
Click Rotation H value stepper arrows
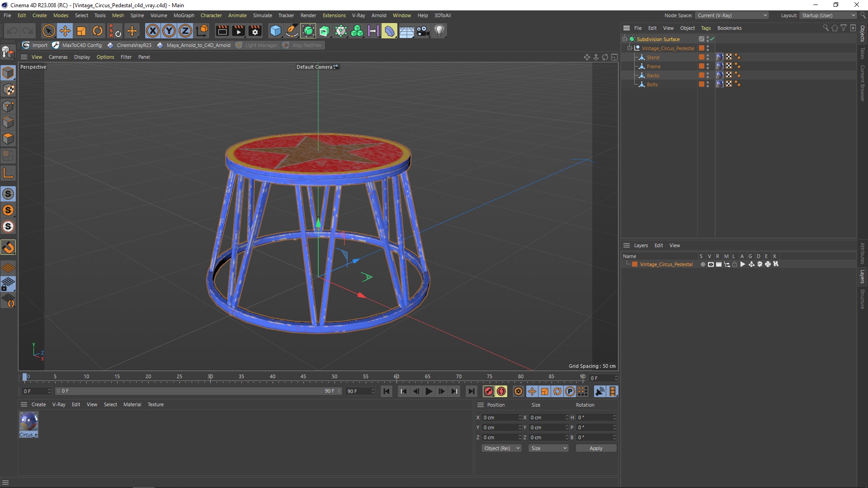coord(614,418)
